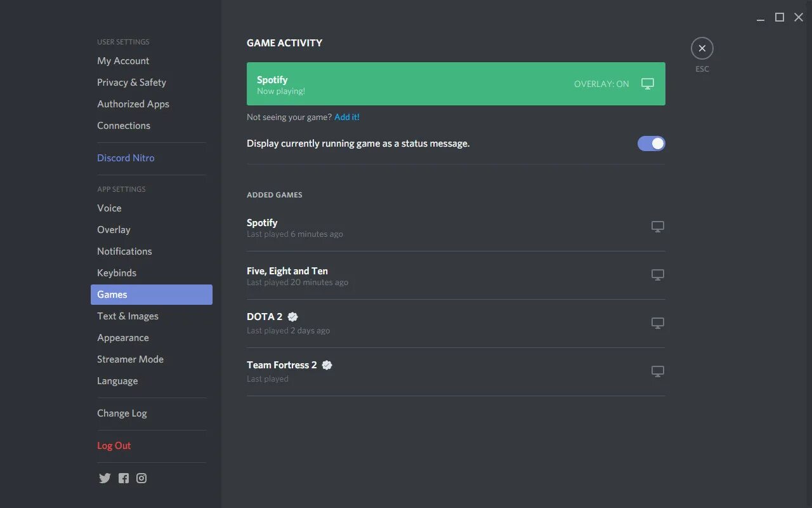Maximize the Discord window
The image size is (812, 508).
[x=780, y=17]
